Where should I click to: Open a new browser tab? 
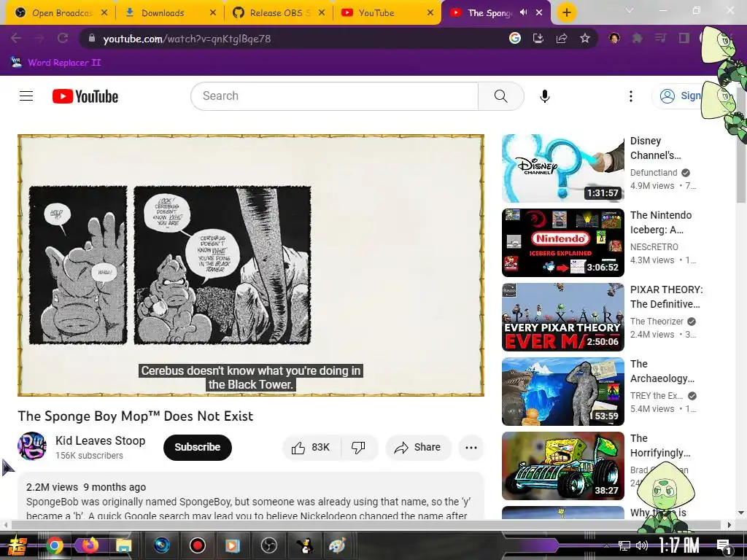coord(566,13)
